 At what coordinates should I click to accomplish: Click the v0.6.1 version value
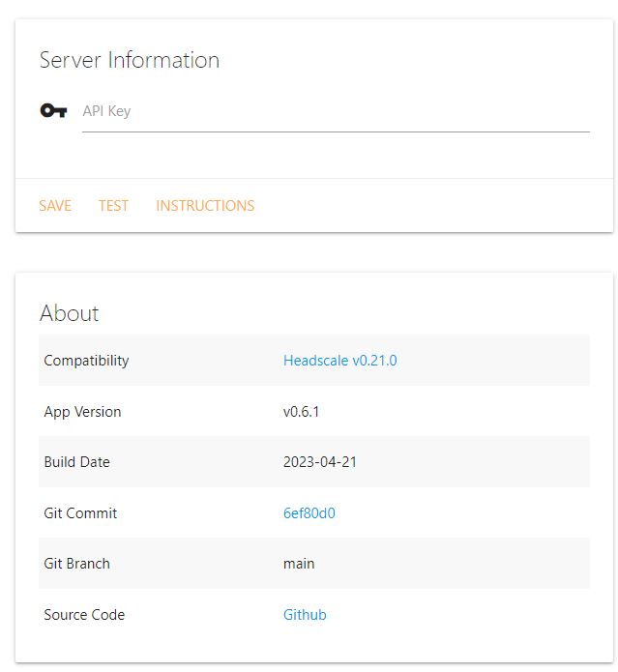tap(301, 412)
